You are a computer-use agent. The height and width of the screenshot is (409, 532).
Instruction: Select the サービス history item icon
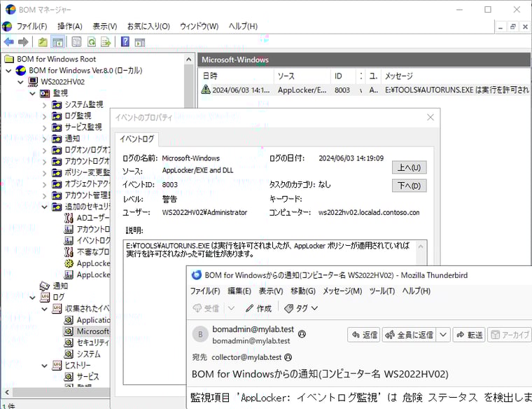(x=69, y=377)
